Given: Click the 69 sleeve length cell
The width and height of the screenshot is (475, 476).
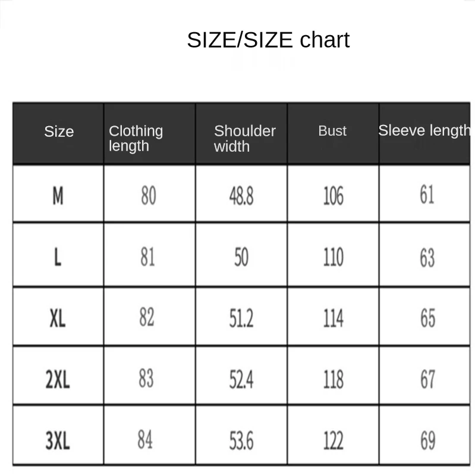Looking at the screenshot, I should (427, 441).
